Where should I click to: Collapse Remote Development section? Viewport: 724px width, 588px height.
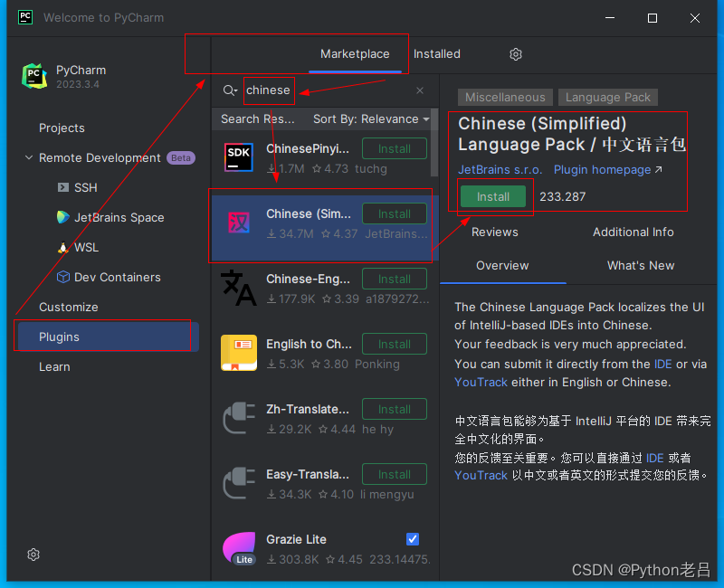29,157
